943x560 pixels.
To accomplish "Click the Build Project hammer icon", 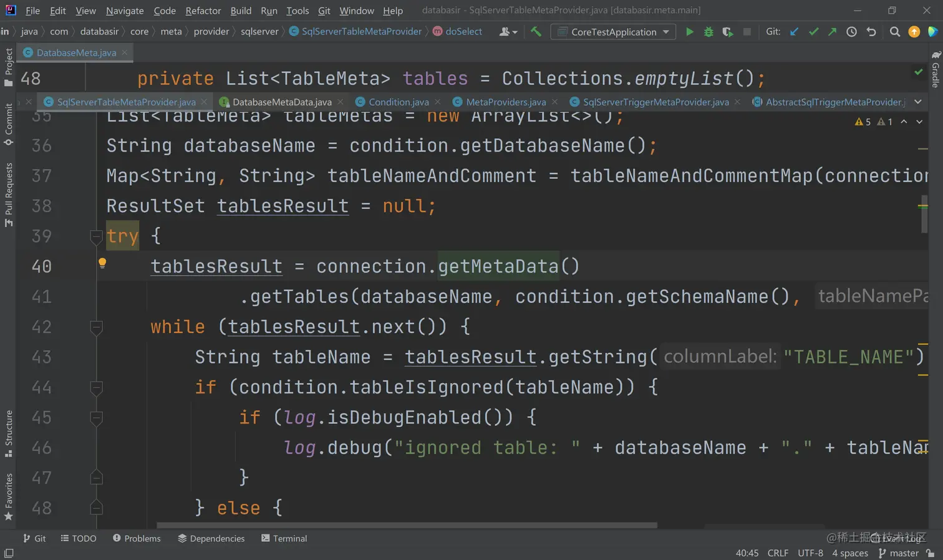I will (536, 31).
